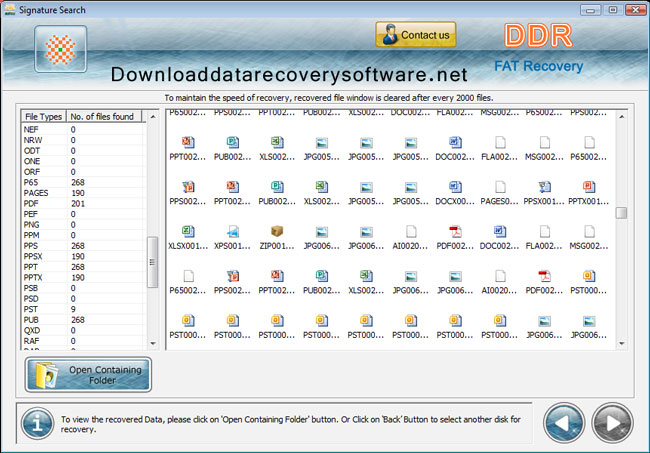Click Open Containing Folder button
650x453 pixels.
click(x=88, y=375)
